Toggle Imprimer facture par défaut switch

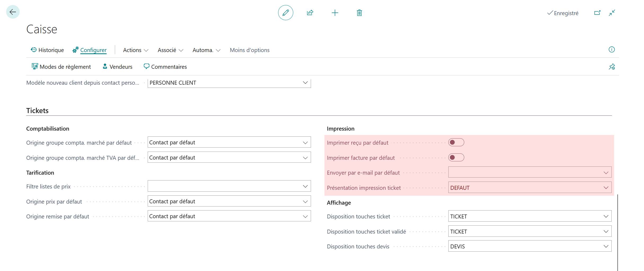(456, 158)
